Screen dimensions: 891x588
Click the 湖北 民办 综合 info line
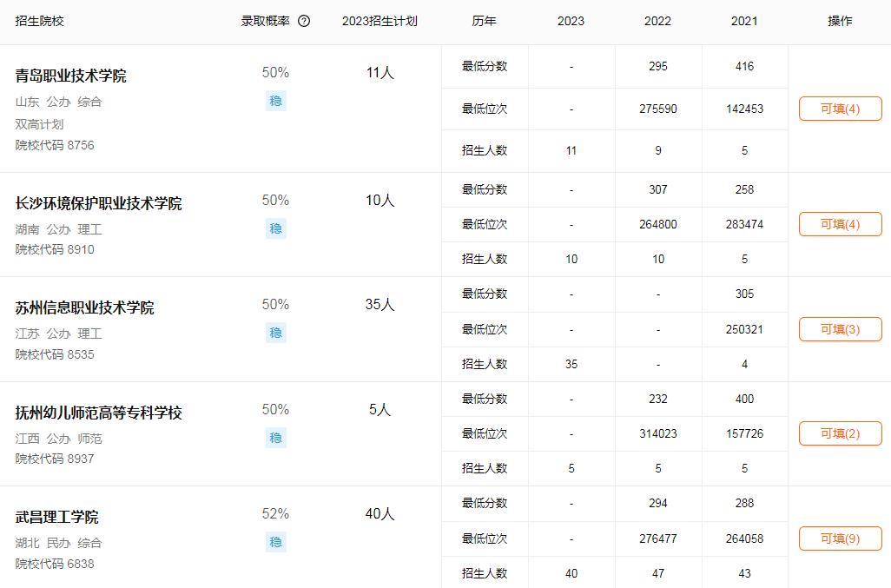coord(58,543)
